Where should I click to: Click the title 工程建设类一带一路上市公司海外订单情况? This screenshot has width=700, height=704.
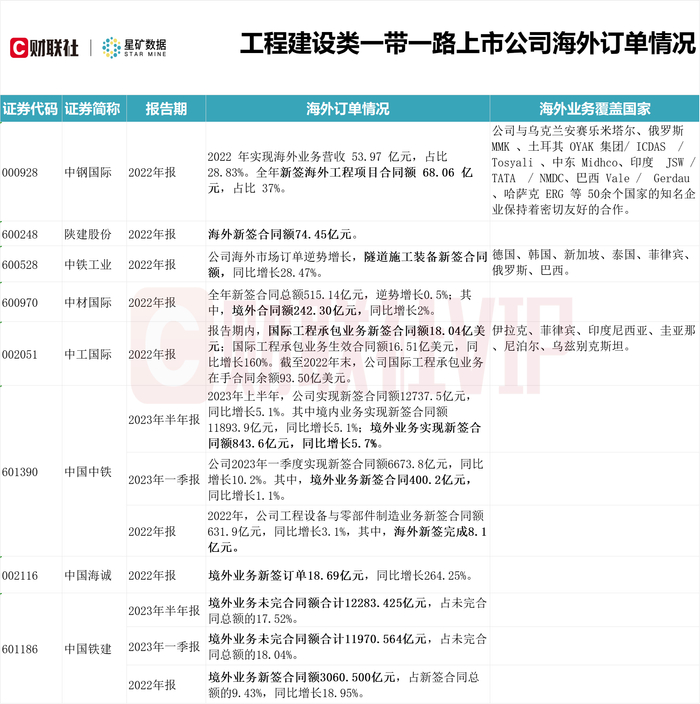467,44
